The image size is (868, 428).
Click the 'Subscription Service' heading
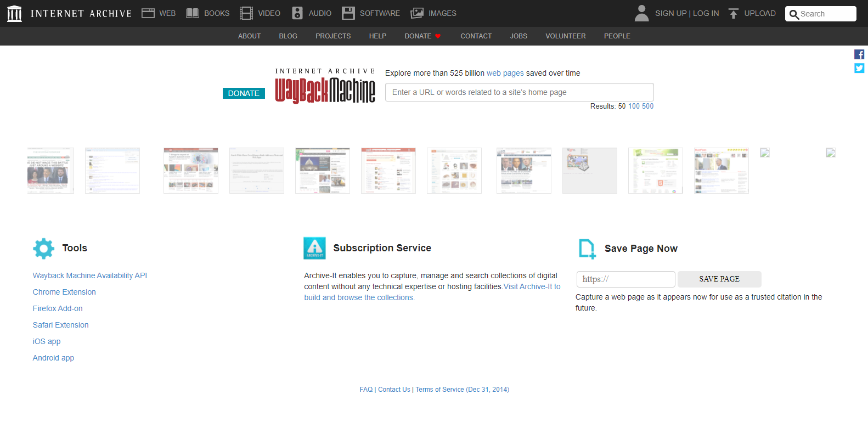[382, 248]
